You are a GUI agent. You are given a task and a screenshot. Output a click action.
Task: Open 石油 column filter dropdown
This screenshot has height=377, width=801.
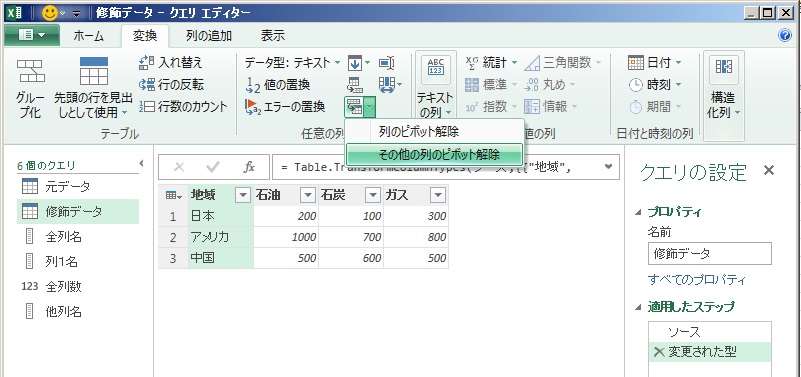(308, 195)
